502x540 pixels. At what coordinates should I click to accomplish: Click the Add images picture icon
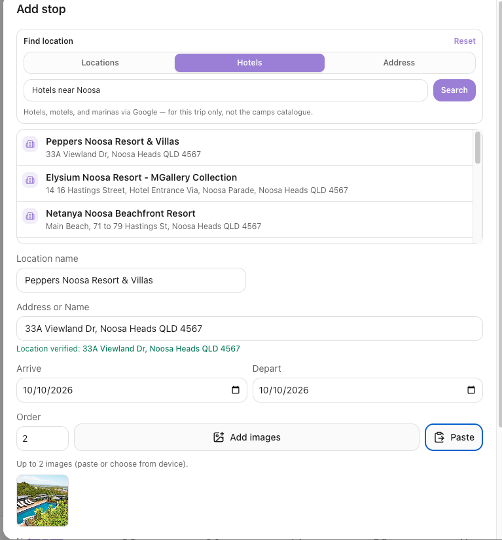coord(219,437)
